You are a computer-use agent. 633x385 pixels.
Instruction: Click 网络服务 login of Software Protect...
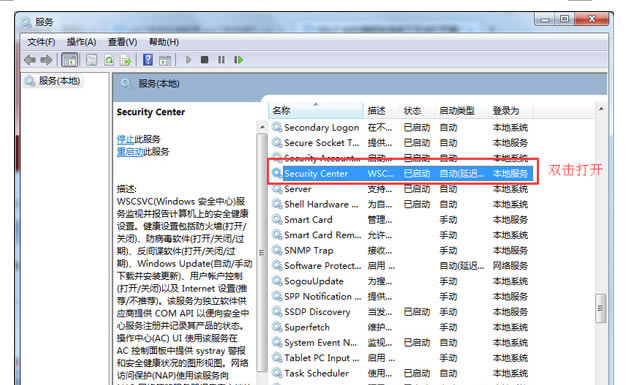point(510,266)
